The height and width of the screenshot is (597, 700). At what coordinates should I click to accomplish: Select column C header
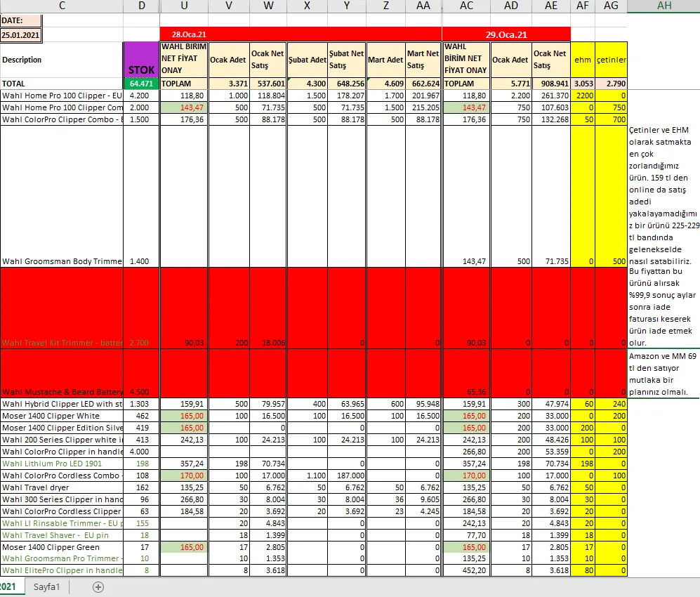click(x=62, y=6)
